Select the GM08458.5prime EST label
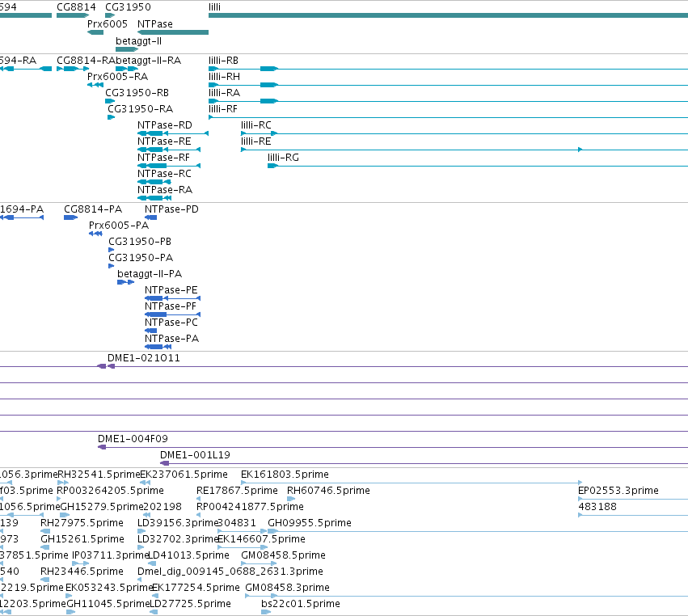The width and height of the screenshot is (688, 616). pyautogui.click(x=283, y=555)
